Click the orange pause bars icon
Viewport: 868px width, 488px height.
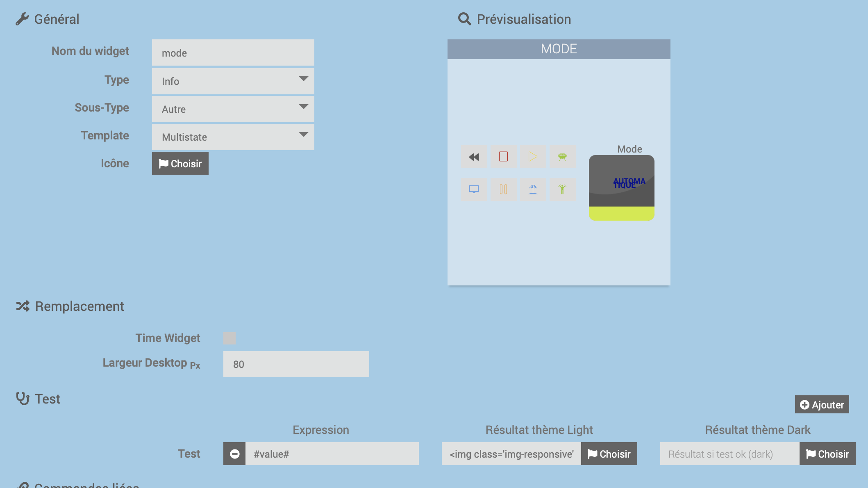504,189
